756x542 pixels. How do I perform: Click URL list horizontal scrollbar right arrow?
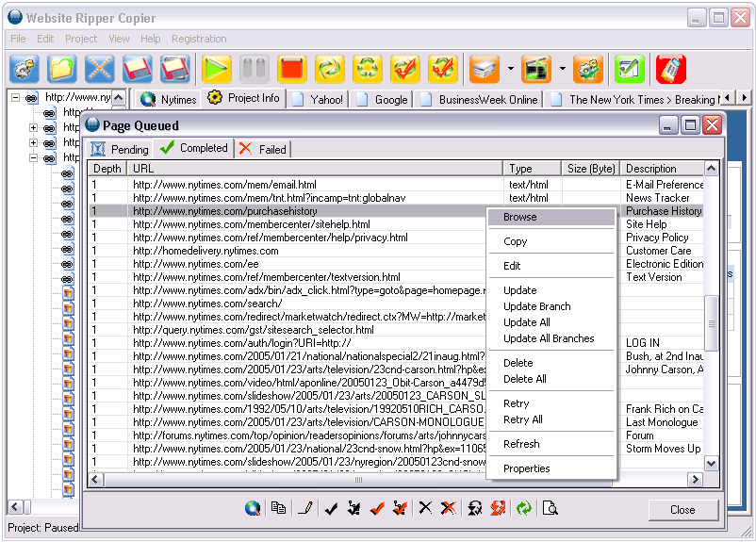(x=695, y=479)
